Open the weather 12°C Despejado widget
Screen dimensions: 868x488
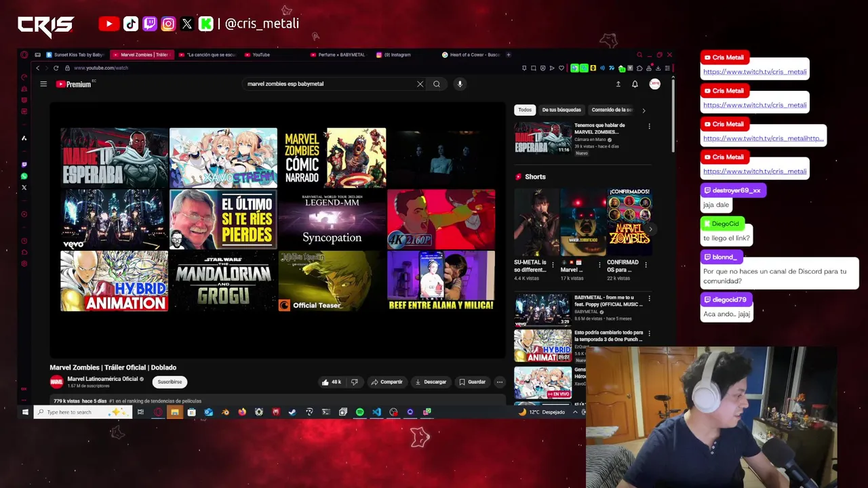pyautogui.click(x=542, y=412)
